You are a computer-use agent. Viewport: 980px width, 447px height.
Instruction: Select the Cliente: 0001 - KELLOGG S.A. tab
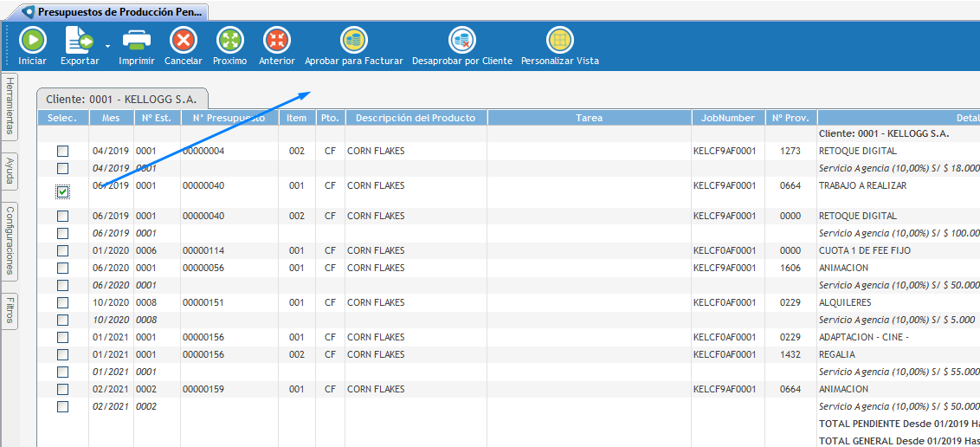[122, 99]
